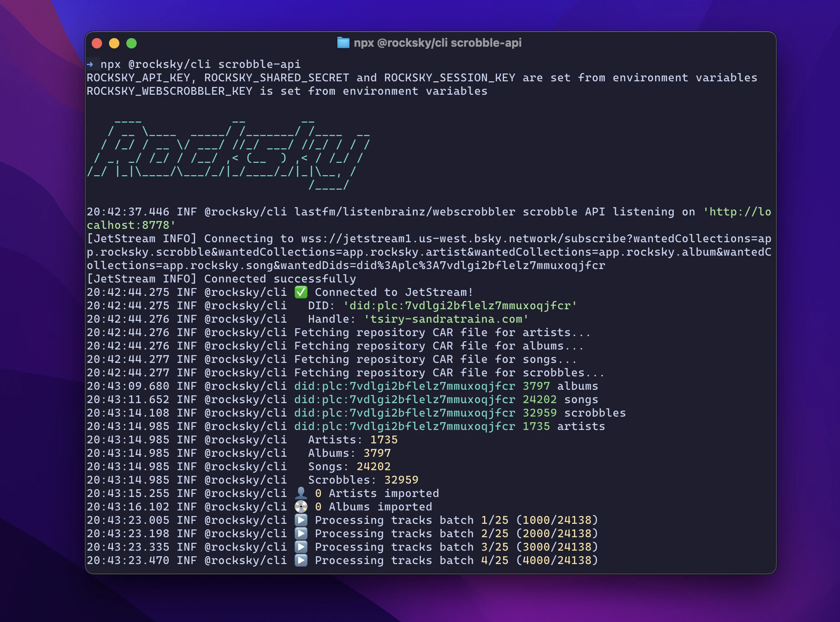Click the play icon on batch 1/25 line
Viewport: 840px width, 622px height.
pyautogui.click(x=301, y=520)
